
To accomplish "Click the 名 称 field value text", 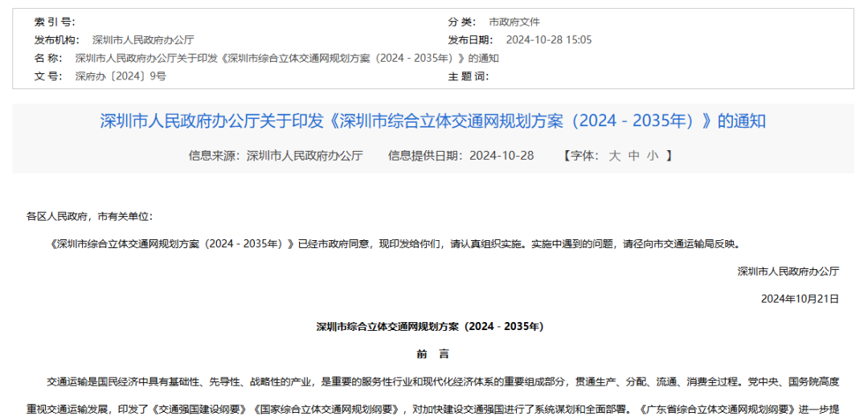I will coord(287,58).
